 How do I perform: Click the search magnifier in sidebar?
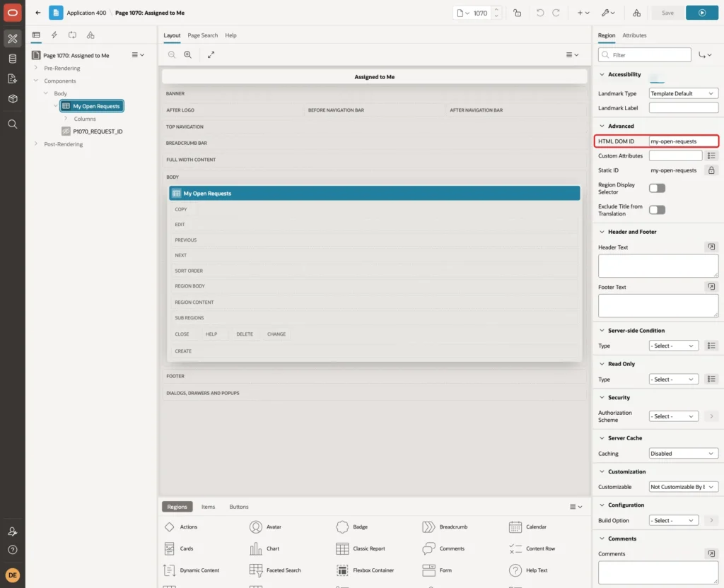[13, 124]
